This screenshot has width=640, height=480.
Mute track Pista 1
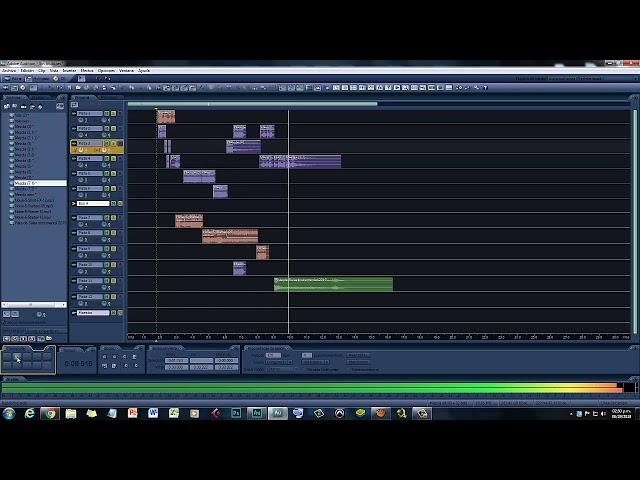(107, 113)
